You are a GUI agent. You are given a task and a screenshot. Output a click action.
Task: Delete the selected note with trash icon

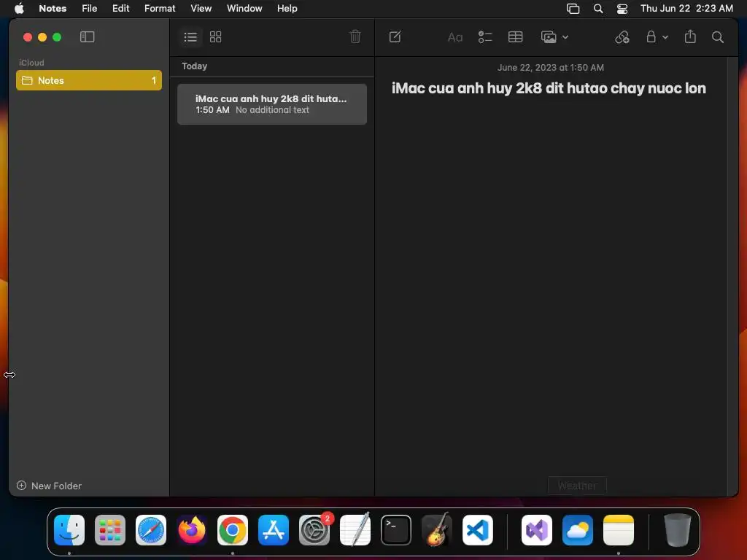(355, 36)
